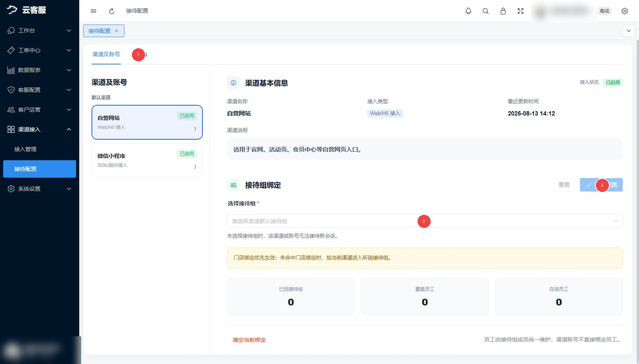Collapse sidebar with hamburger menu icon

pyautogui.click(x=93, y=11)
